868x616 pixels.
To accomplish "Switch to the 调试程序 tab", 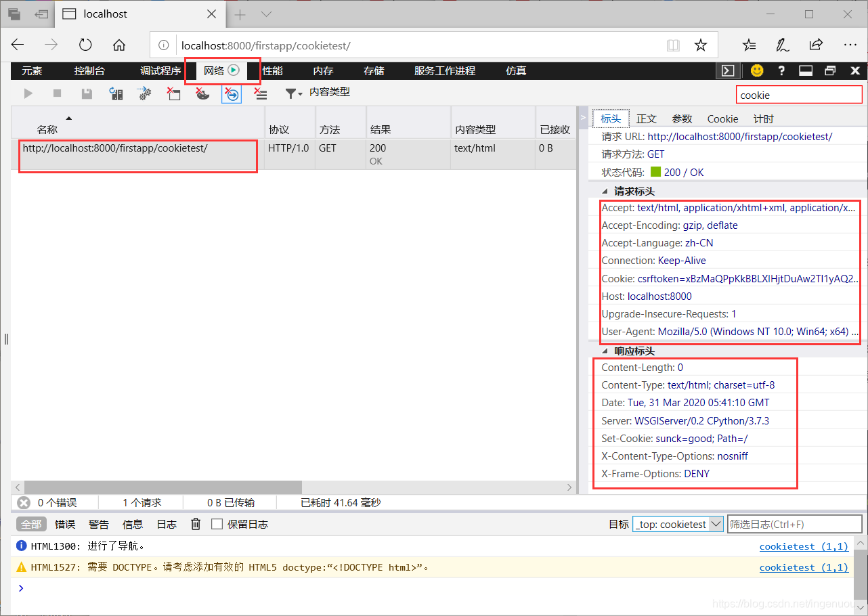I will tap(160, 70).
